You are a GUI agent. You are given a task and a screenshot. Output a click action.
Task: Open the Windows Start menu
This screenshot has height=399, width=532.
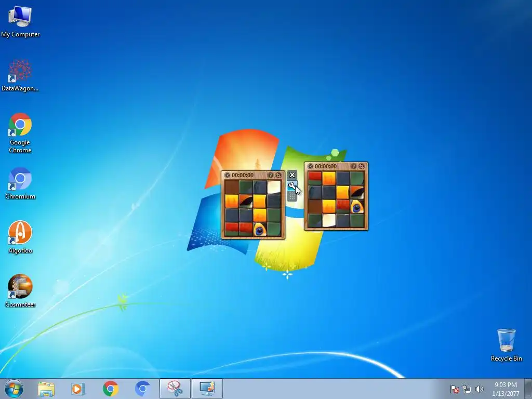click(x=14, y=389)
